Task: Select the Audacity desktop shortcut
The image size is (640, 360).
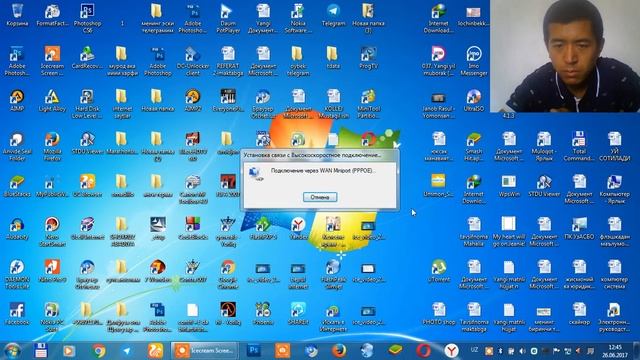Action: [x=17, y=229]
